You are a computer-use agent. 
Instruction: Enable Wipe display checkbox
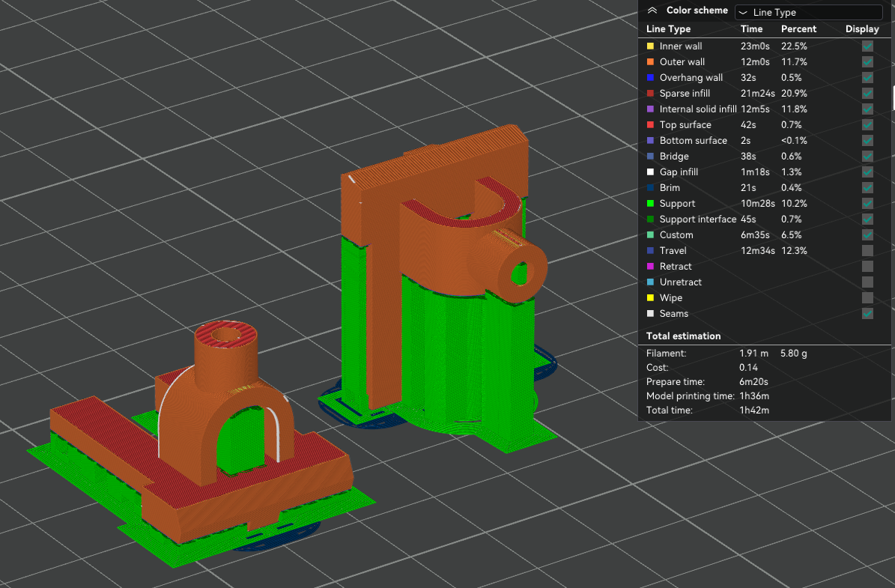pyautogui.click(x=867, y=297)
